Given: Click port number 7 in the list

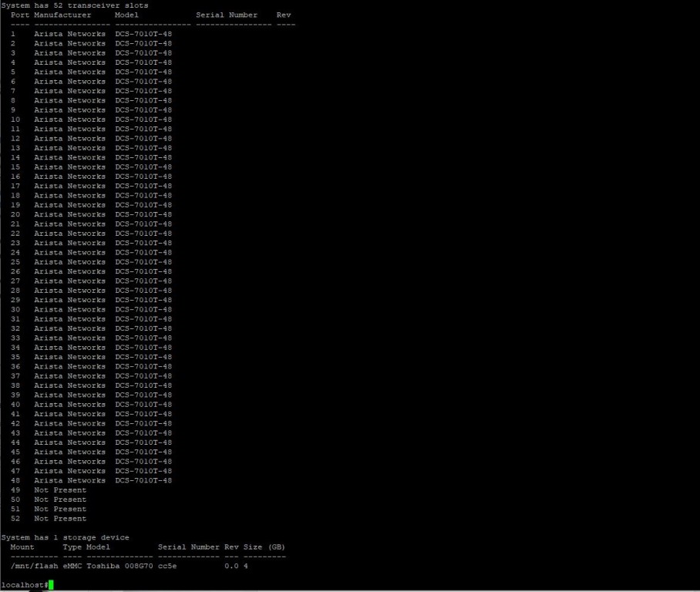Looking at the screenshot, I should tap(13, 91).
